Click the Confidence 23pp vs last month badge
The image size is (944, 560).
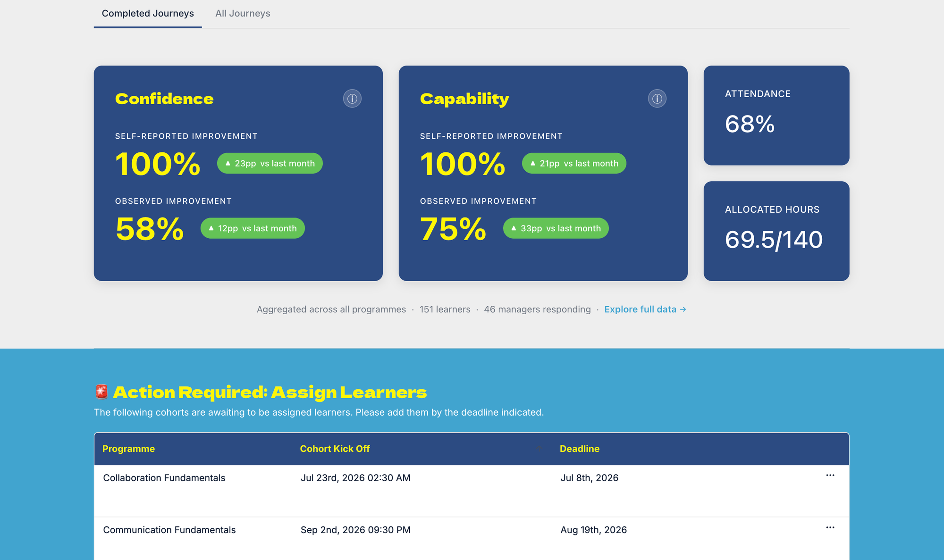pyautogui.click(x=270, y=163)
